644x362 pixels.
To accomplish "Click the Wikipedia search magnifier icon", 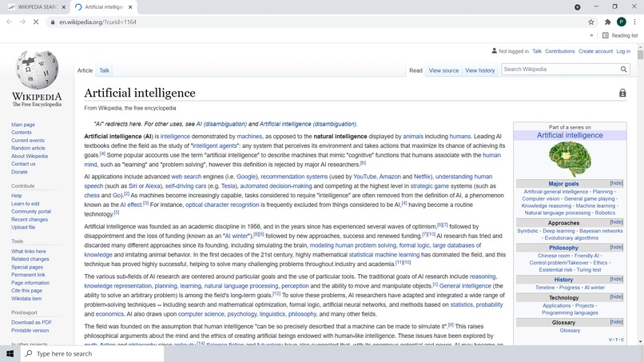I will point(623,70).
